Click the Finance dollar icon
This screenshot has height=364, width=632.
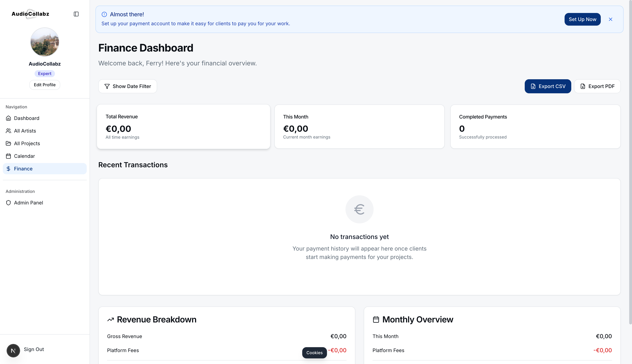point(8,168)
